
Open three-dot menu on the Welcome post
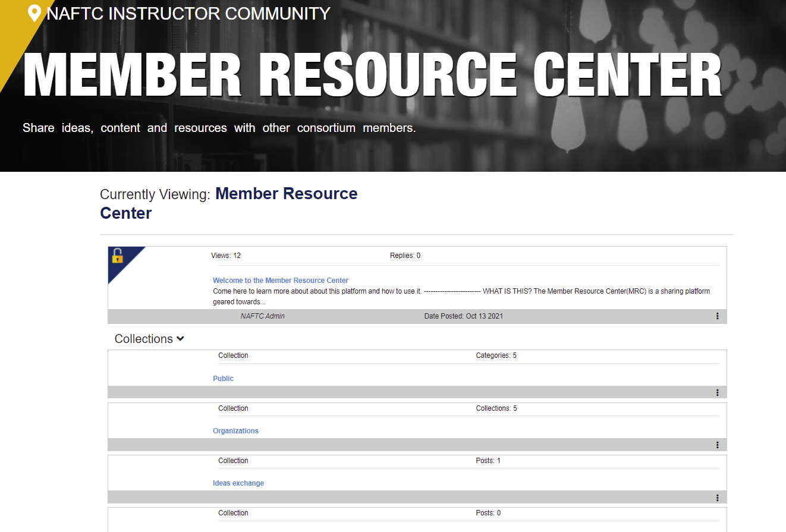click(717, 316)
